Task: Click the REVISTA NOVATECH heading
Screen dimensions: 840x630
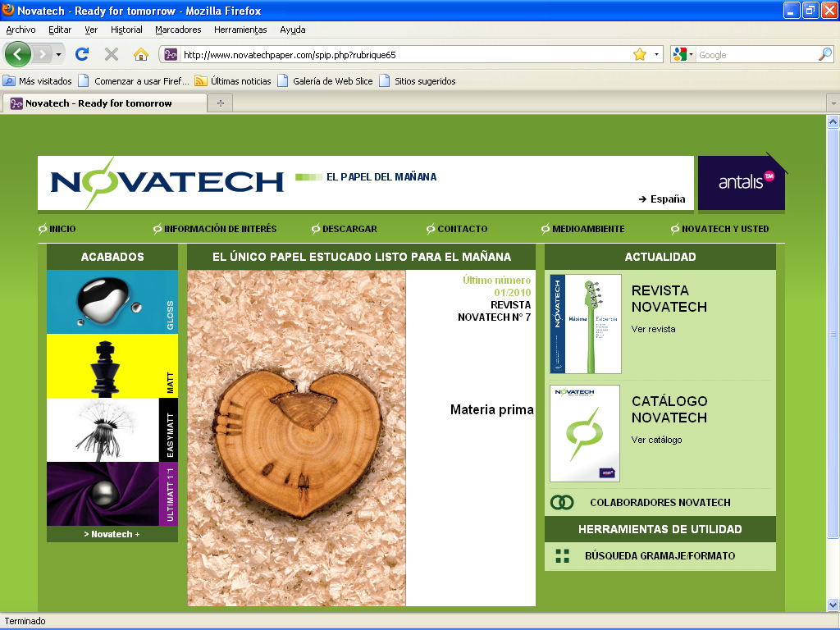Action: pos(669,299)
